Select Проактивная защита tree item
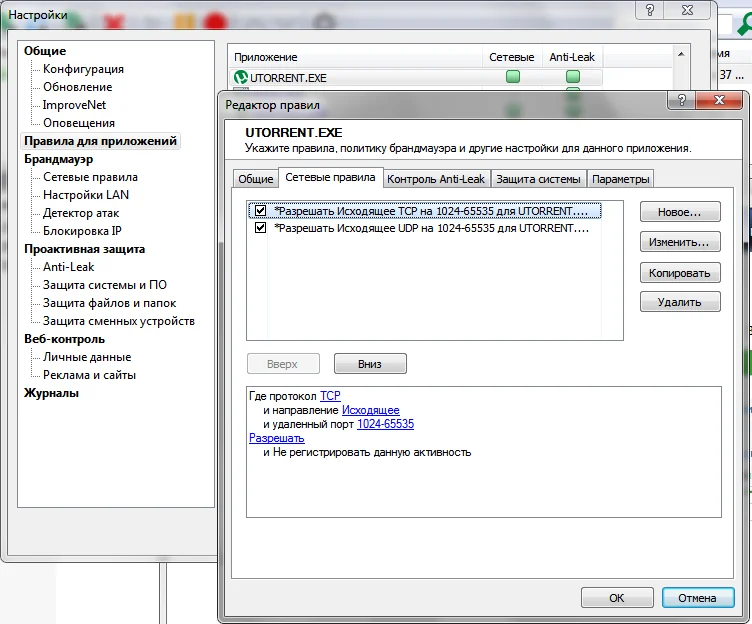Screen dimensions: 752x624 click(x=84, y=249)
